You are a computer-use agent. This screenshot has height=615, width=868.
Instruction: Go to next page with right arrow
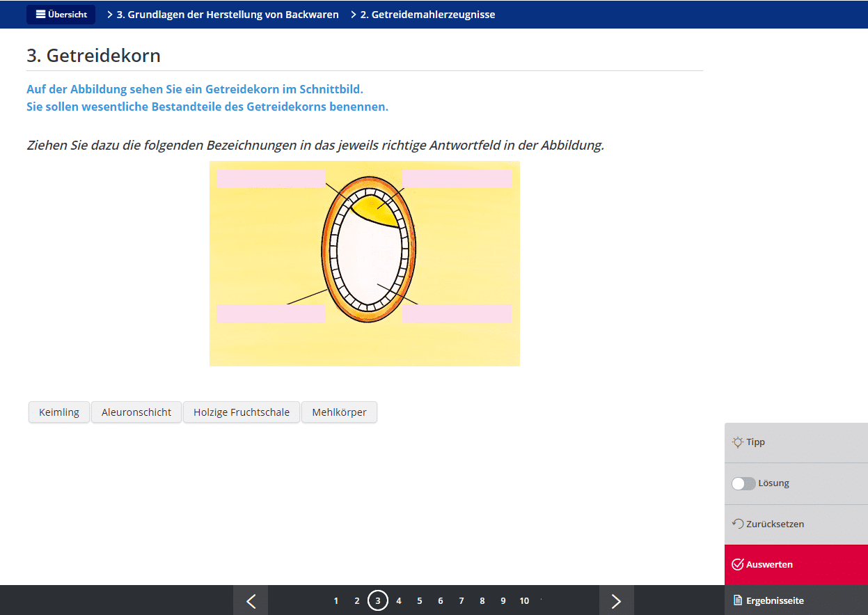[x=616, y=600]
